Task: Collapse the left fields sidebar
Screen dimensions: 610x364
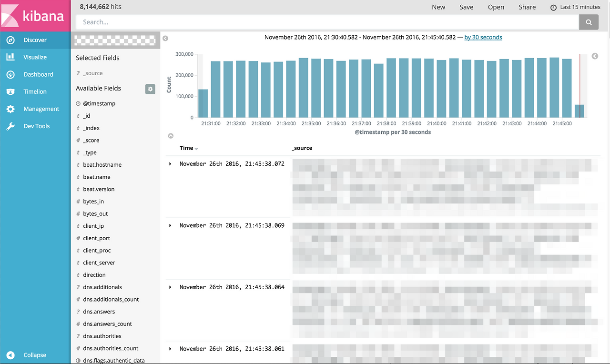Action: tap(165, 38)
